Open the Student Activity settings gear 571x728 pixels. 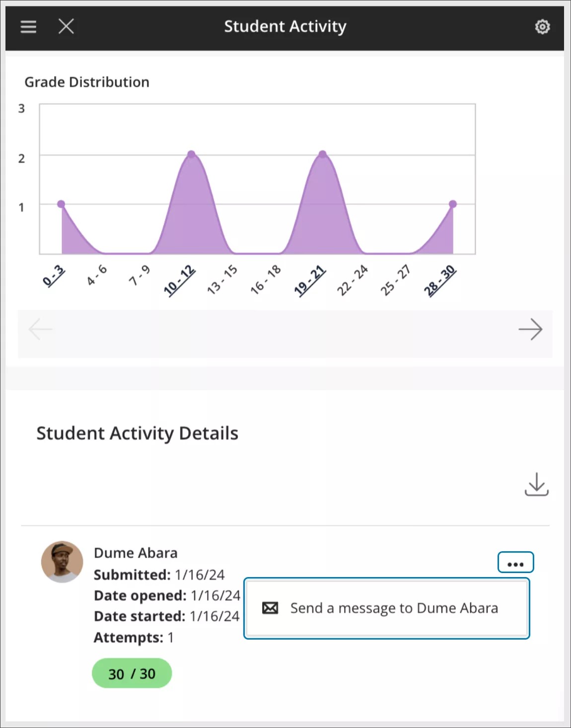pyautogui.click(x=542, y=27)
